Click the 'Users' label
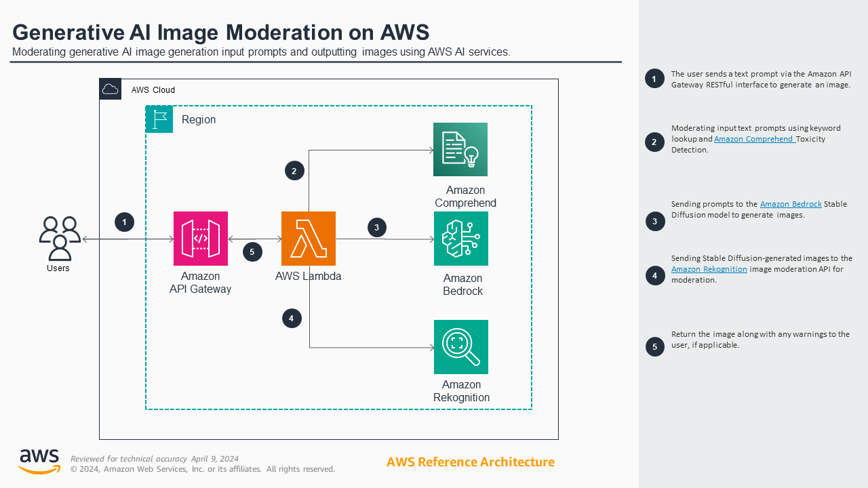868x488 pixels. click(x=58, y=268)
